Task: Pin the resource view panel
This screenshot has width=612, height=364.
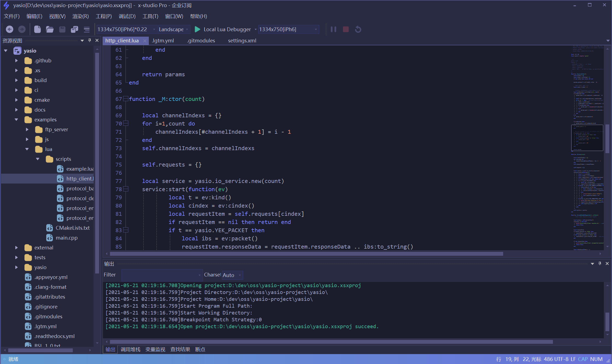Action: (89, 40)
